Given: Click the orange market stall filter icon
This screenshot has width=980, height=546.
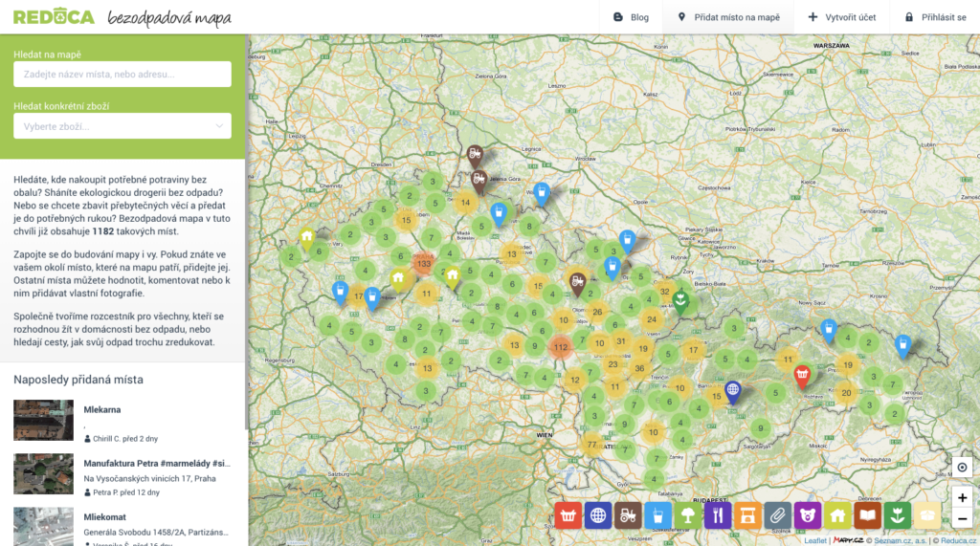Looking at the screenshot, I should click(747, 516).
